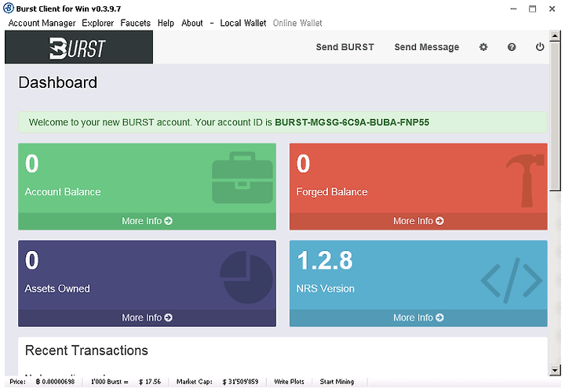Switch to Local Wallet

243,23
